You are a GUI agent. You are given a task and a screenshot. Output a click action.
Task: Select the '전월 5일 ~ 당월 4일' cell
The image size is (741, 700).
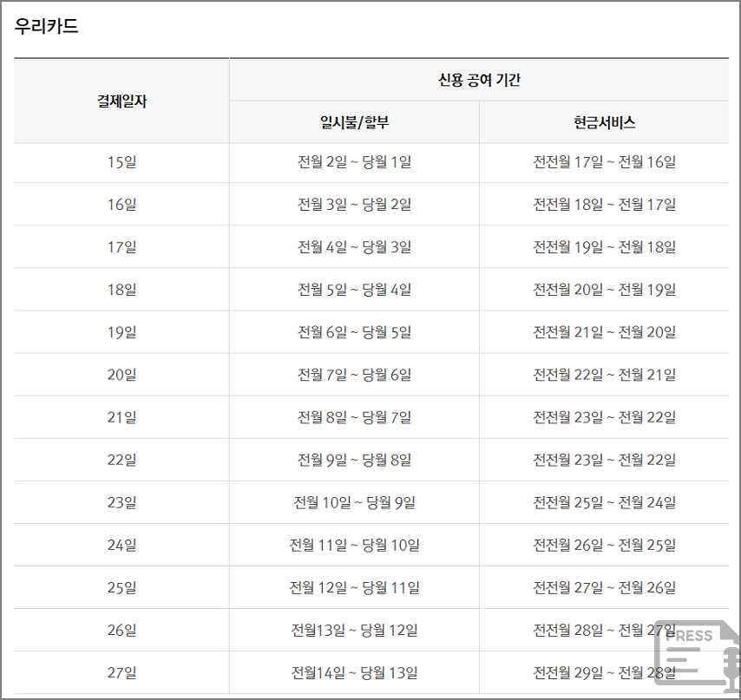354,290
